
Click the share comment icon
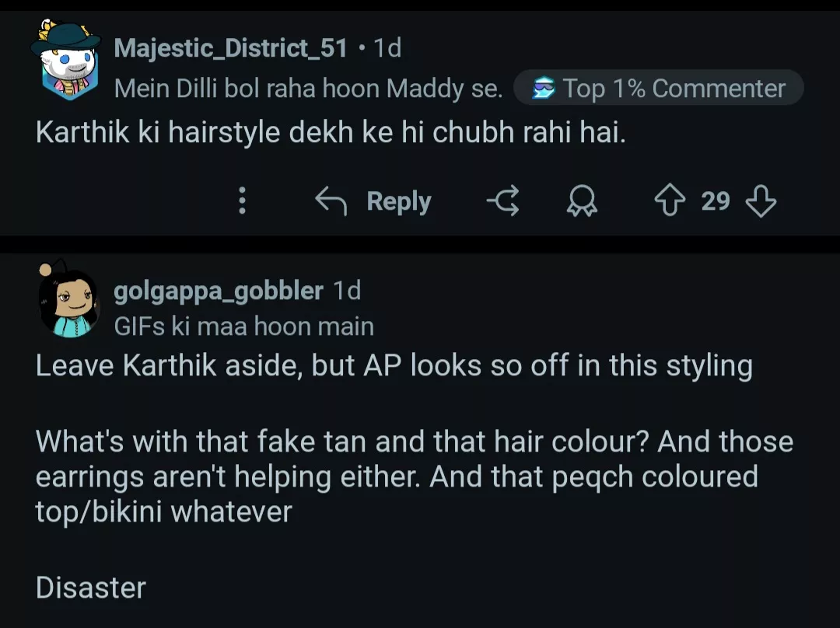pyautogui.click(x=502, y=202)
